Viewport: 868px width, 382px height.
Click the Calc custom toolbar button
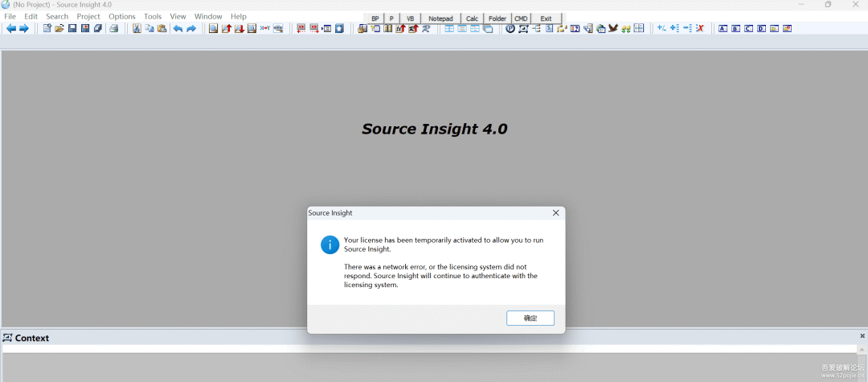tap(472, 18)
